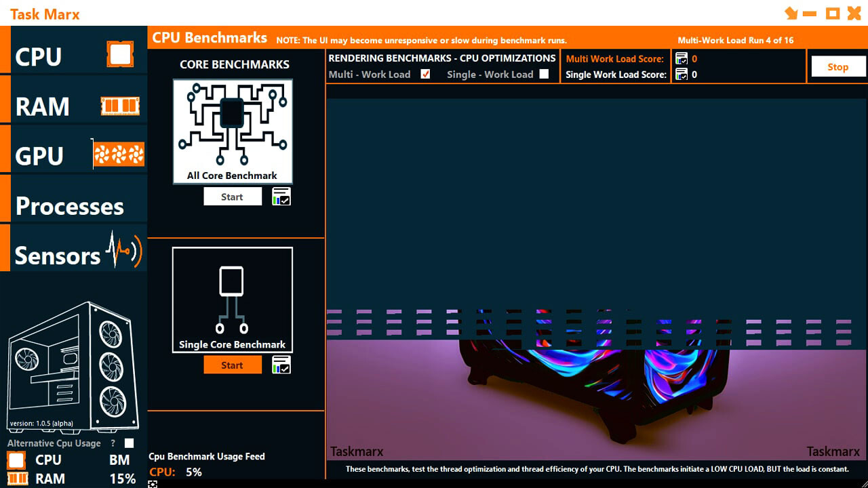Start the All Core Benchmark

click(x=233, y=196)
